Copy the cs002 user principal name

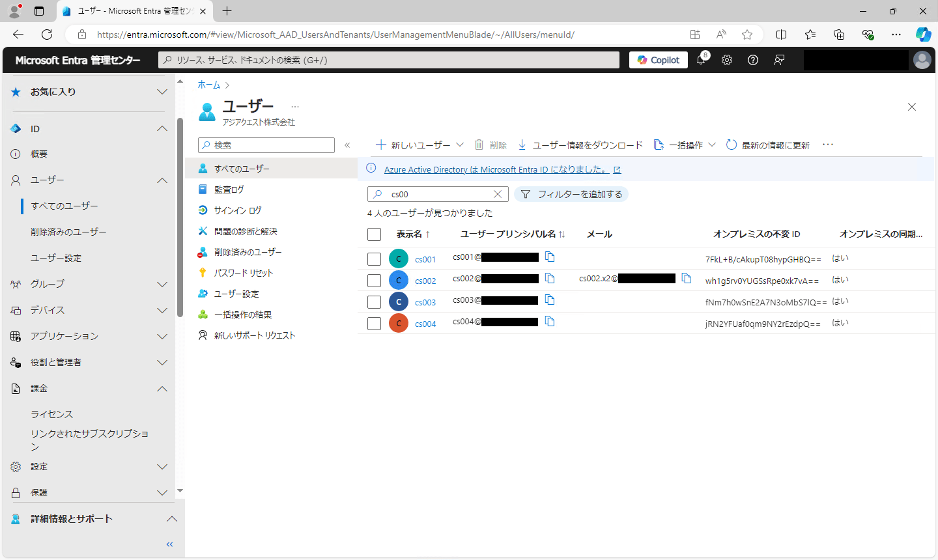[550, 279]
